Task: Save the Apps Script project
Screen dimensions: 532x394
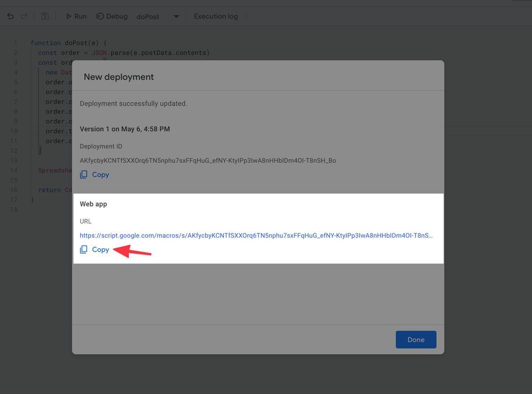Action: (x=44, y=16)
